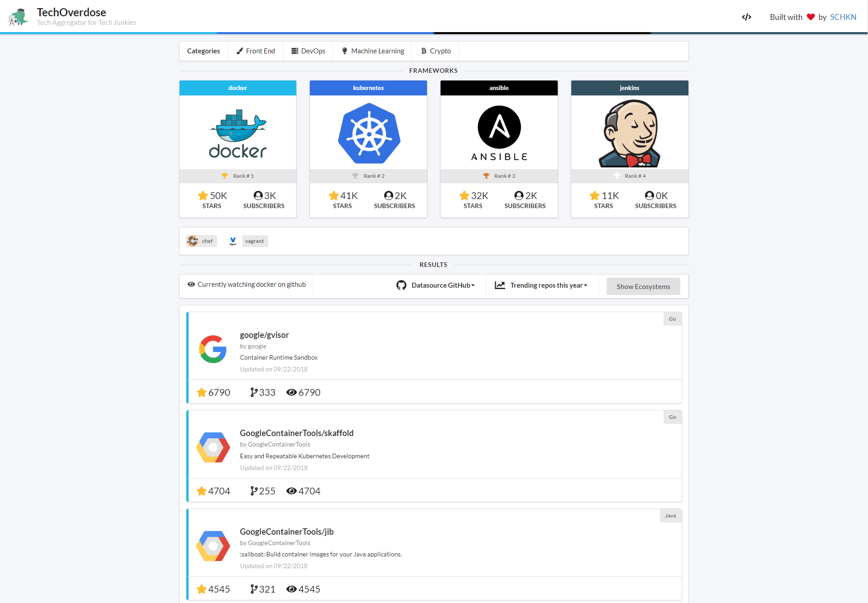Click 'by GoogleContainerTools' under skaffold

275,445
